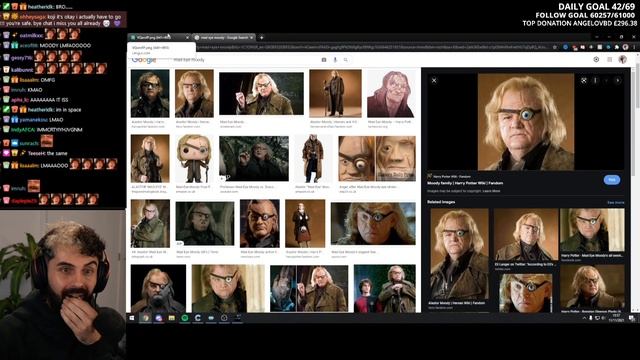
Task: Click the large Mad-Eye Moody preview image
Action: coord(526,122)
